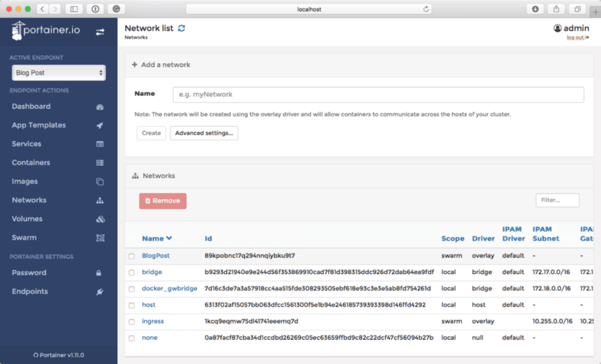601x364 pixels.
Task: Toggle the sidebar collapse arrows icon
Action: (101, 32)
